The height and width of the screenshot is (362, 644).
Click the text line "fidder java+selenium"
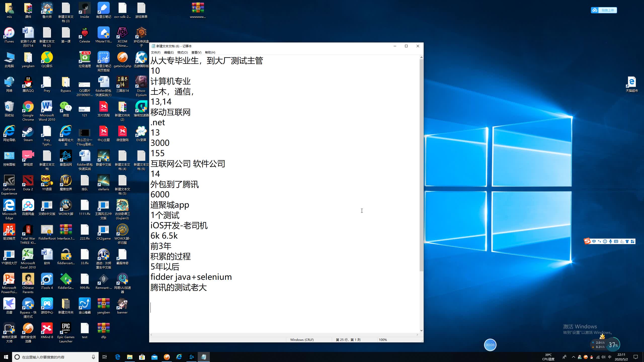pos(191,277)
